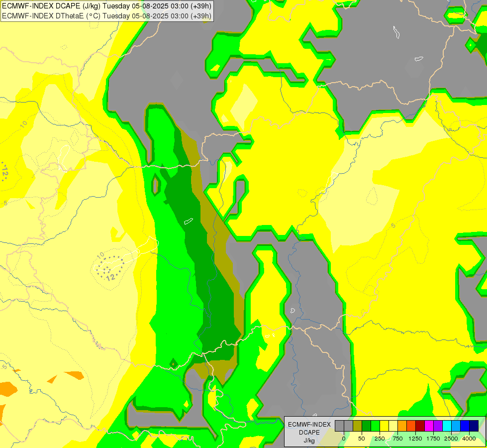Image resolution: width=487 pixels, height=448 pixels.
Task: Select the pale yellow legend swatch
Action: (393, 426)
